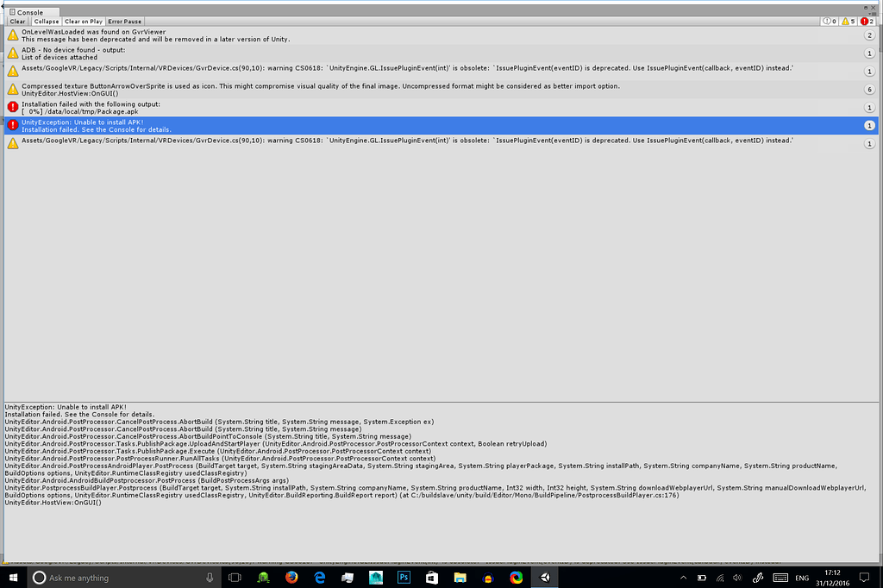This screenshot has height=588, width=883.
Task: Click the volume icon in the system tray
Action: (737, 578)
